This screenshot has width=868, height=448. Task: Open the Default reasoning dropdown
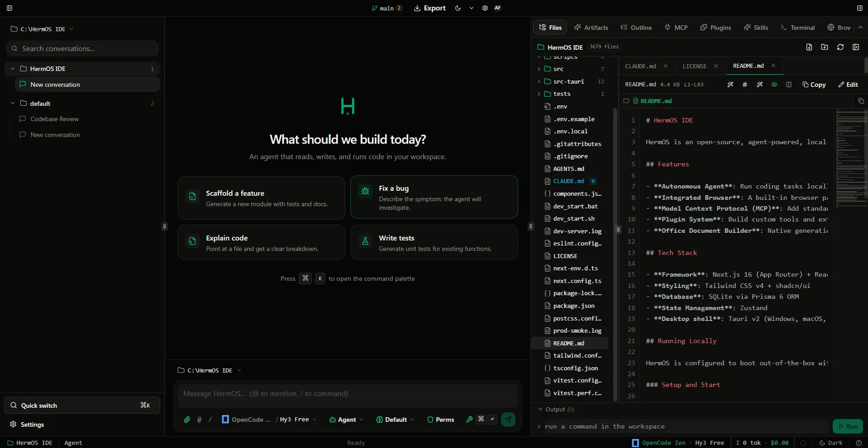pos(396,420)
